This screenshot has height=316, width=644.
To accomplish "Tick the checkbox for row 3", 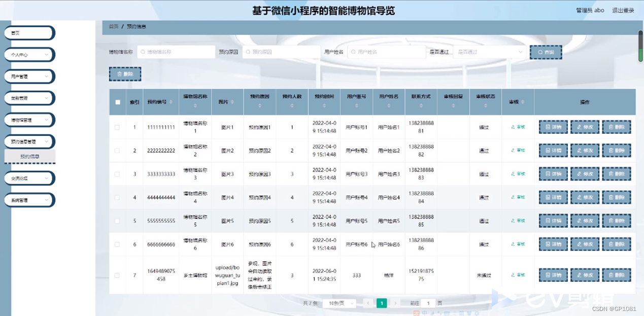I will pos(117,174).
